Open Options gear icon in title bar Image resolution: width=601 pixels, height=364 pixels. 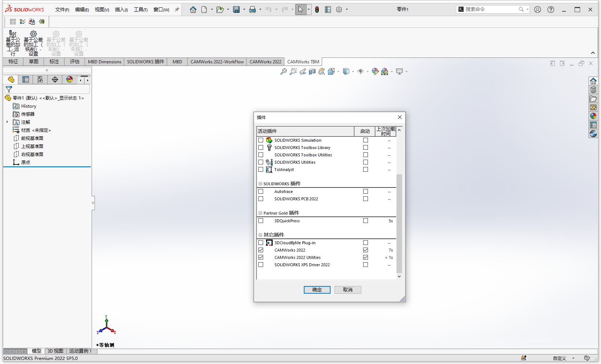(339, 10)
